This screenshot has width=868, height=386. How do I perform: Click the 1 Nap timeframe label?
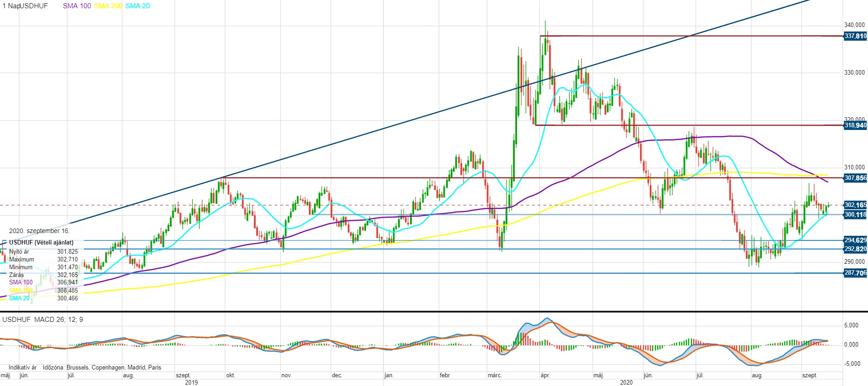point(11,6)
